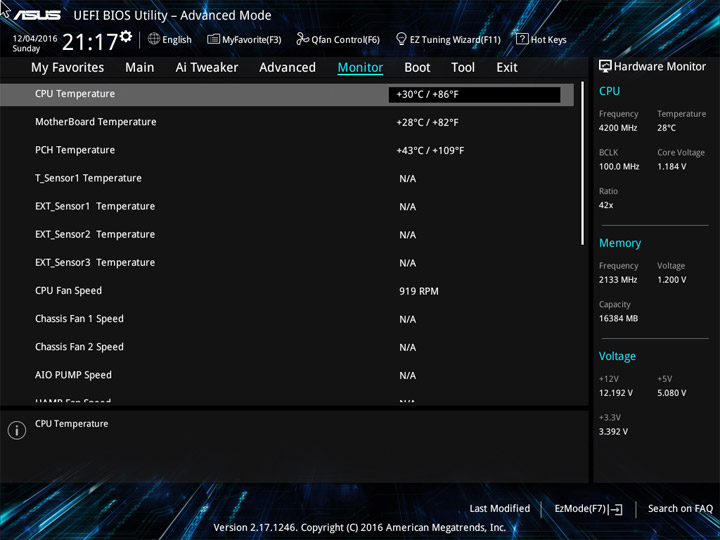
Task: Click the Voltage heading in Hardware Monitor
Action: click(x=617, y=356)
